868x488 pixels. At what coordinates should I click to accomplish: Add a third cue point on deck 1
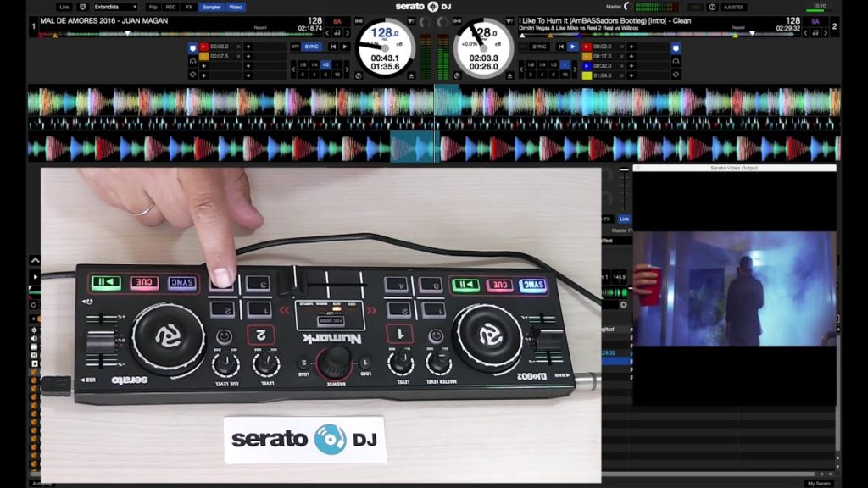pos(203,66)
